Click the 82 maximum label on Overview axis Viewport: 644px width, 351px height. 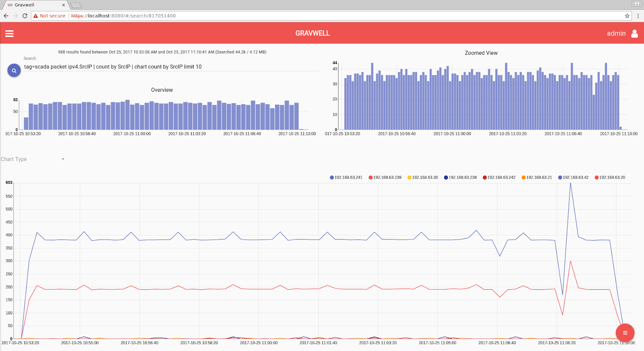click(x=15, y=100)
